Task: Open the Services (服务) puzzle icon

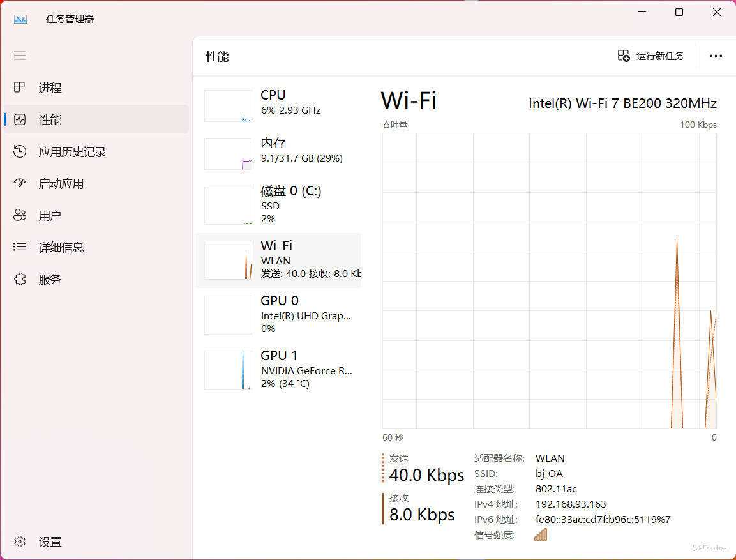Action: (x=20, y=279)
